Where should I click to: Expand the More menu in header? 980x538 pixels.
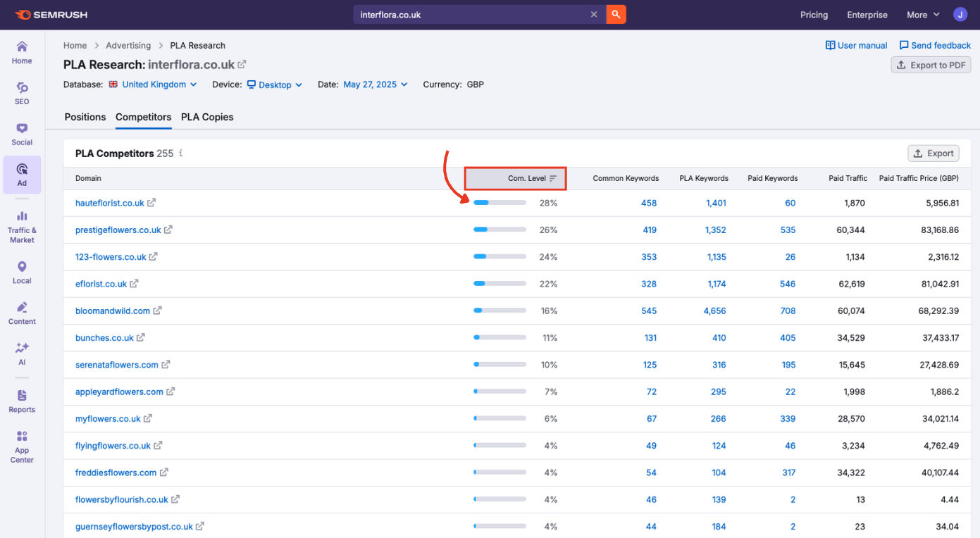(923, 15)
